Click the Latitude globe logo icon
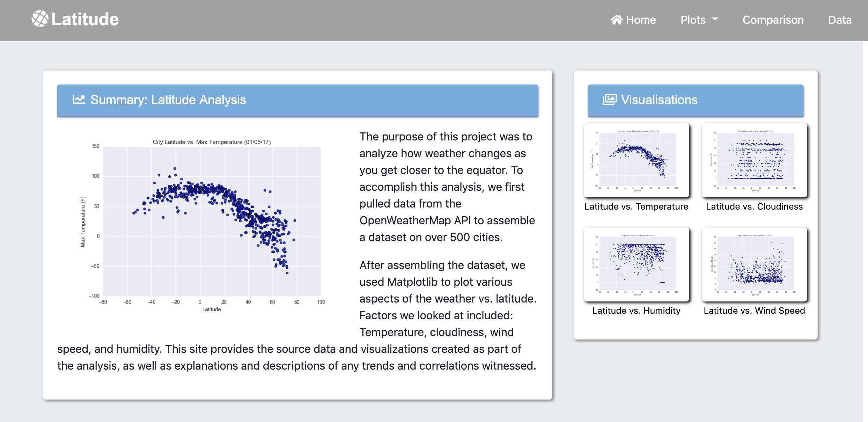 point(40,19)
